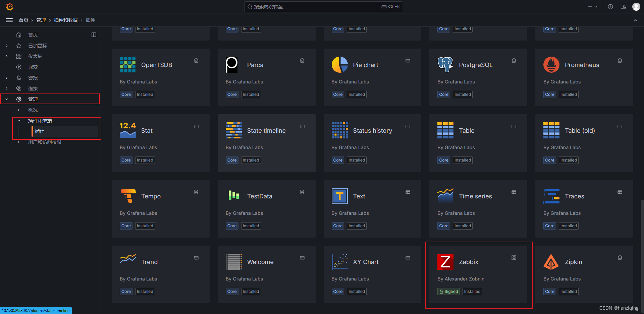Click 'By Alexander Zobnin' author text

pyautogui.click(x=461, y=279)
